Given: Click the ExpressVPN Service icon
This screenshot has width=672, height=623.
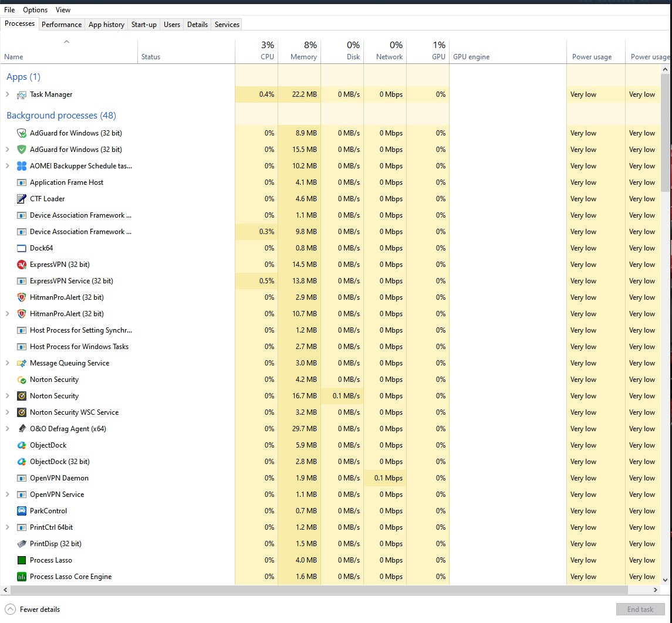Looking at the screenshot, I should coord(22,281).
